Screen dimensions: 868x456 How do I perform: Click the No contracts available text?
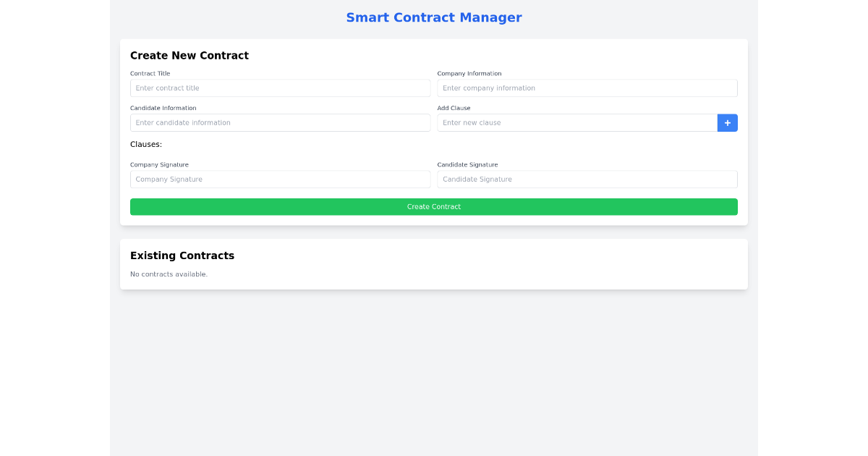click(169, 274)
